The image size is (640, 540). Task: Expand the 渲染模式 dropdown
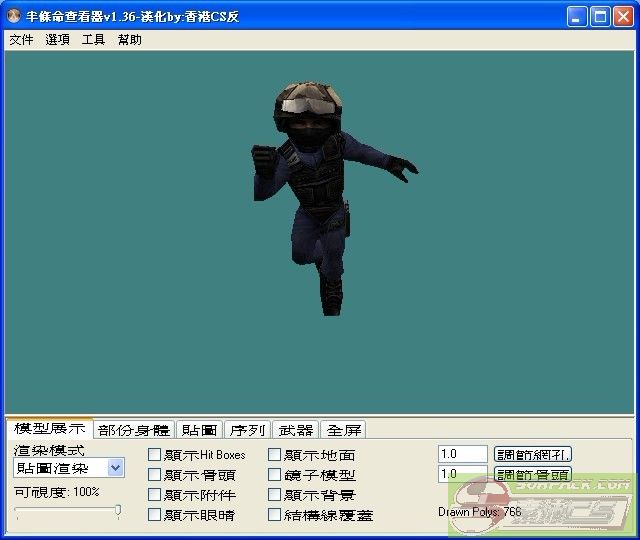point(115,468)
